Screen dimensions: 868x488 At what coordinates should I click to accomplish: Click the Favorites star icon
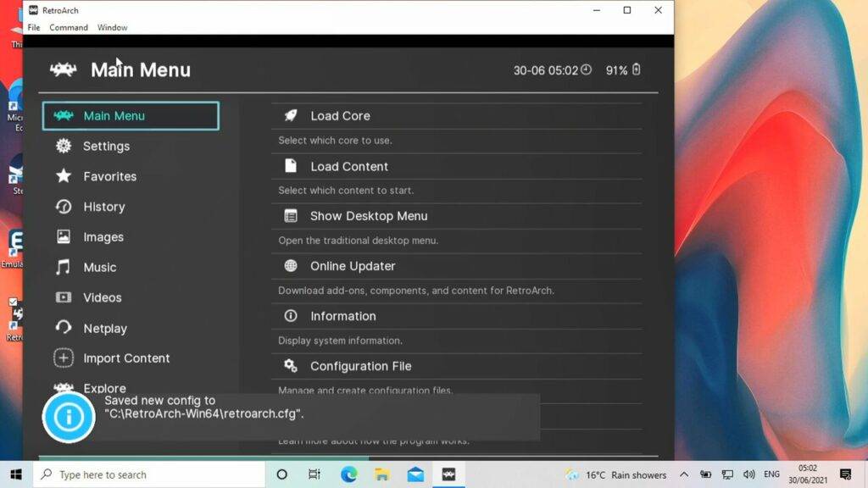click(x=63, y=176)
